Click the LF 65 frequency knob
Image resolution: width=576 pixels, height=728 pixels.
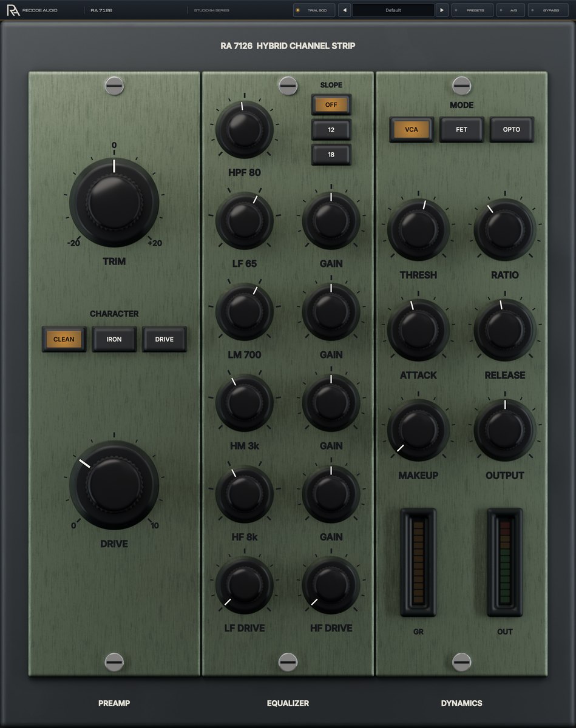[x=245, y=220]
